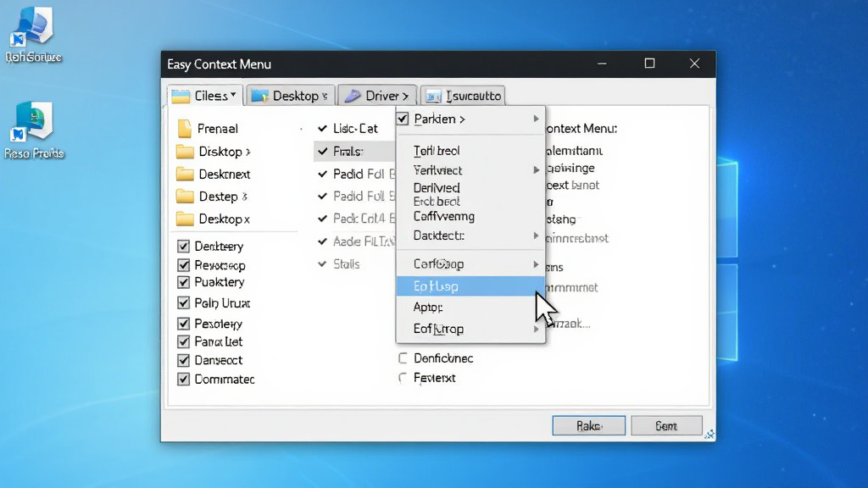Expand the Yeriwiect submenu arrow
868x488 pixels.
click(536, 169)
